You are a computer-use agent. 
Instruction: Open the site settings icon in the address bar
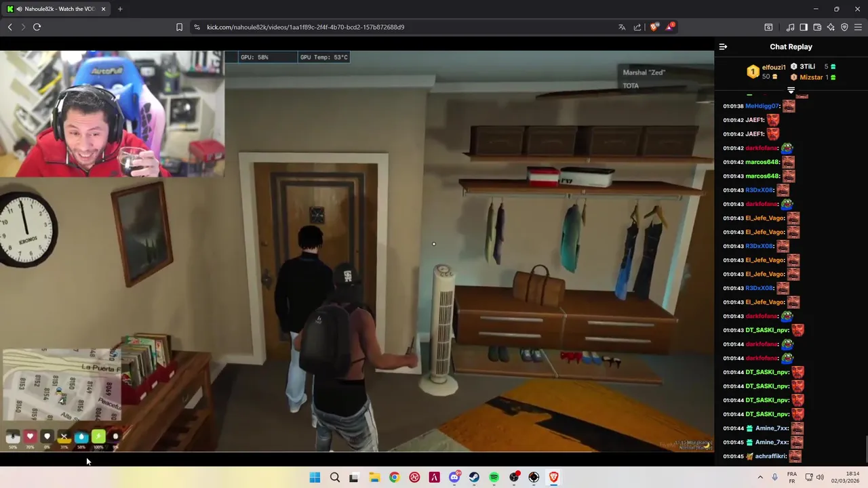point(197,27)
